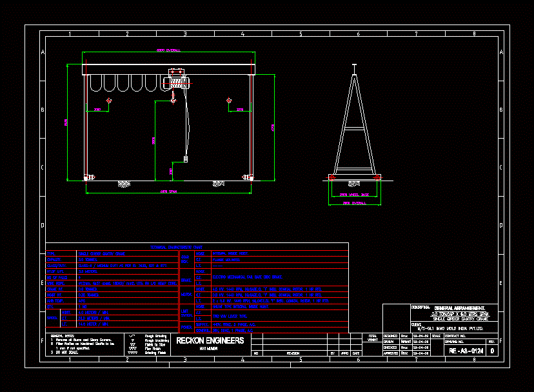Select the right red hook symbol
This screenshot has width=534, height=392.
coord(230,99)
